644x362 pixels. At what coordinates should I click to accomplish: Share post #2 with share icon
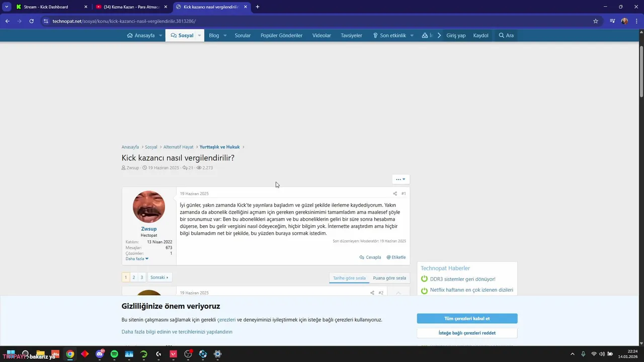tap(372, 293)
